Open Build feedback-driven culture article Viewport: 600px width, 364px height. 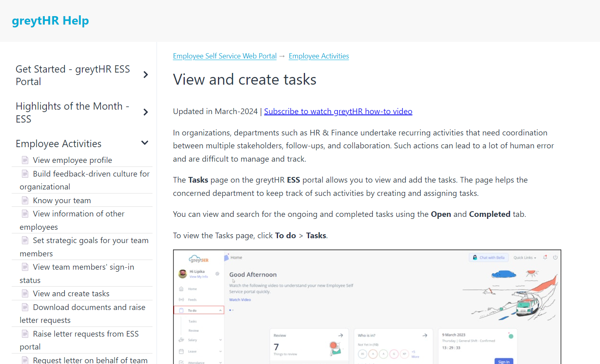click(x=85, y=180)
